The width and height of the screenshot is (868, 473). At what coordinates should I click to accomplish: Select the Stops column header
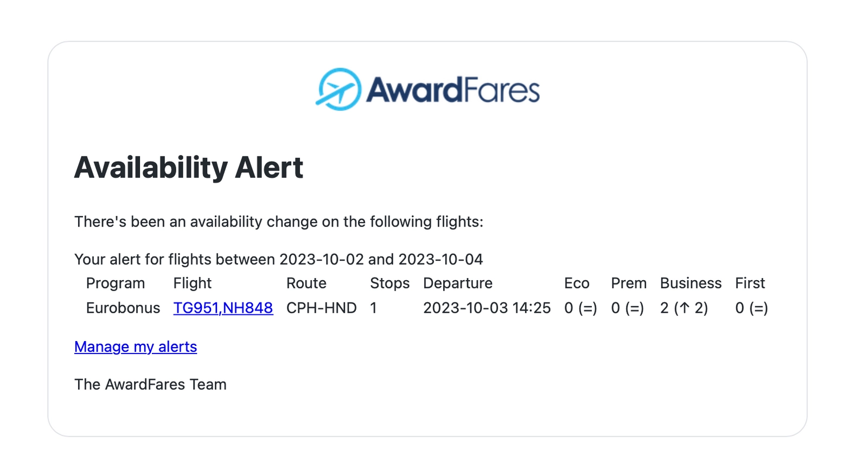click(390, 283)
